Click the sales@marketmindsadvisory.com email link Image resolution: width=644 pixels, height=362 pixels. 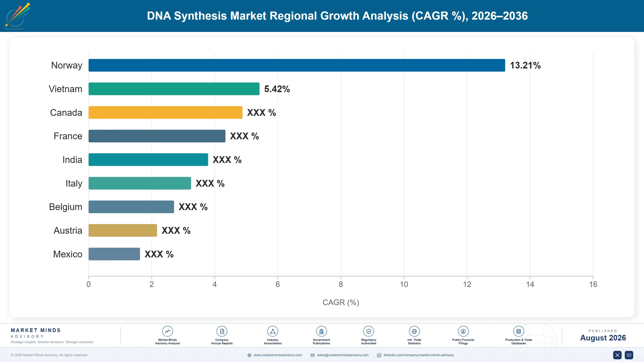coord(343,355)
